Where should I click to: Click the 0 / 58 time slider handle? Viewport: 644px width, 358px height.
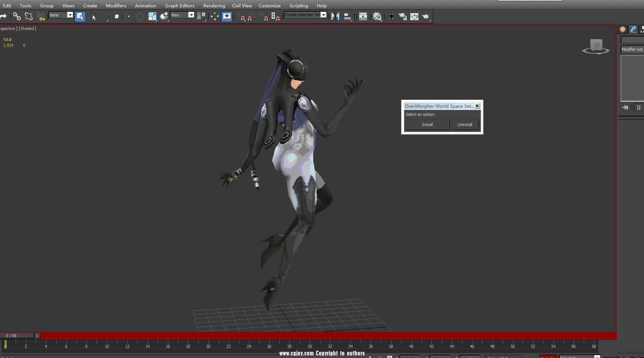pyautogui.click(x=17, y=335)
